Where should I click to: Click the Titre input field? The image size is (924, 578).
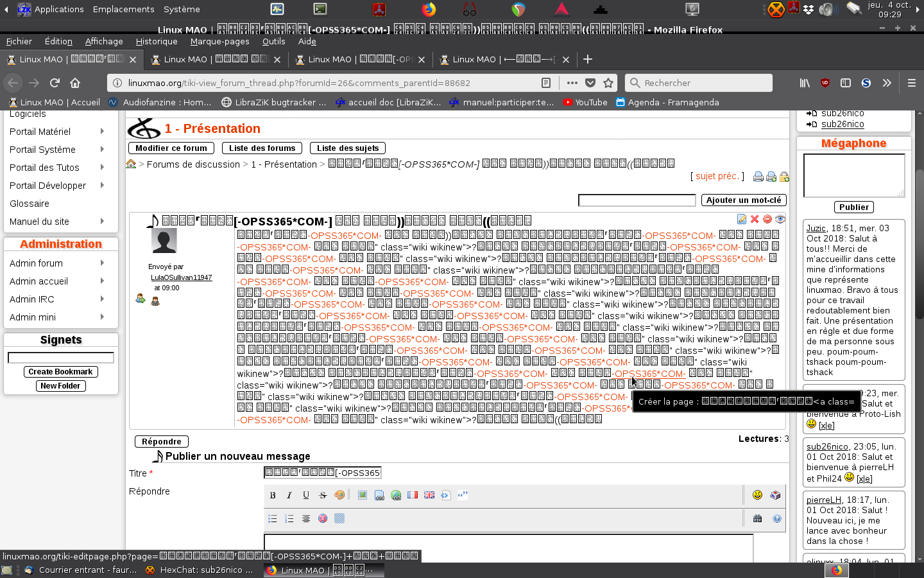click(323, 473)
